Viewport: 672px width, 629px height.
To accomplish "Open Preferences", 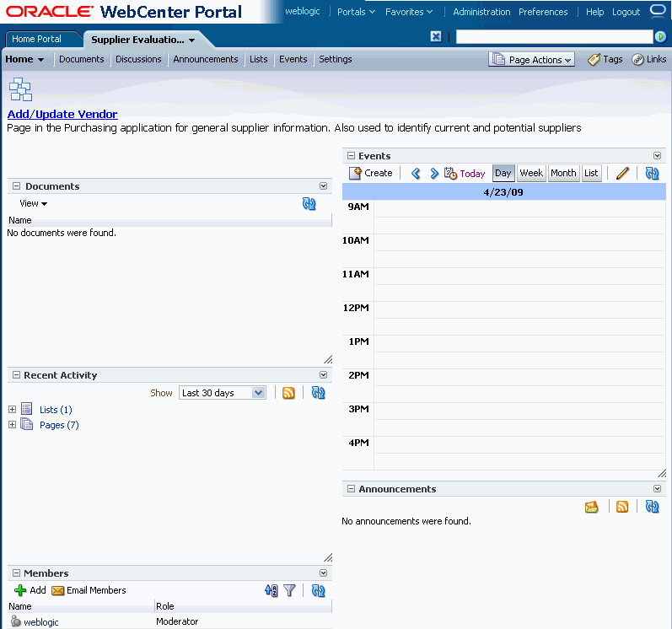I will point(543,12).
